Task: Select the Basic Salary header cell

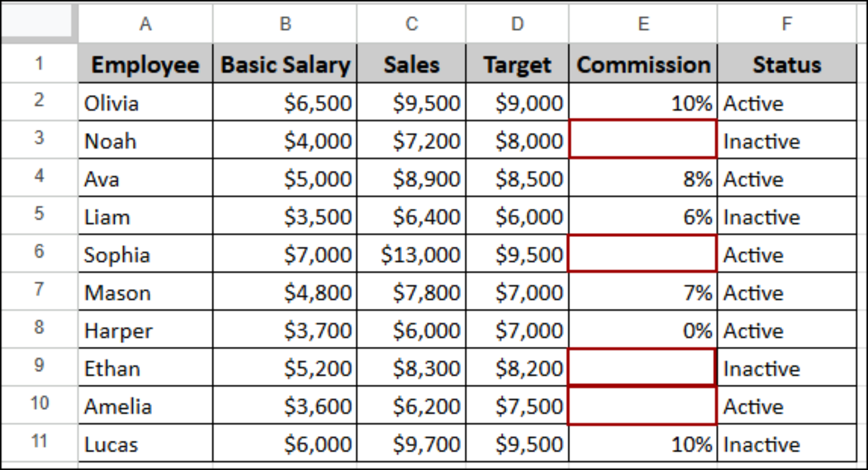Action: [x=285, y=64]
